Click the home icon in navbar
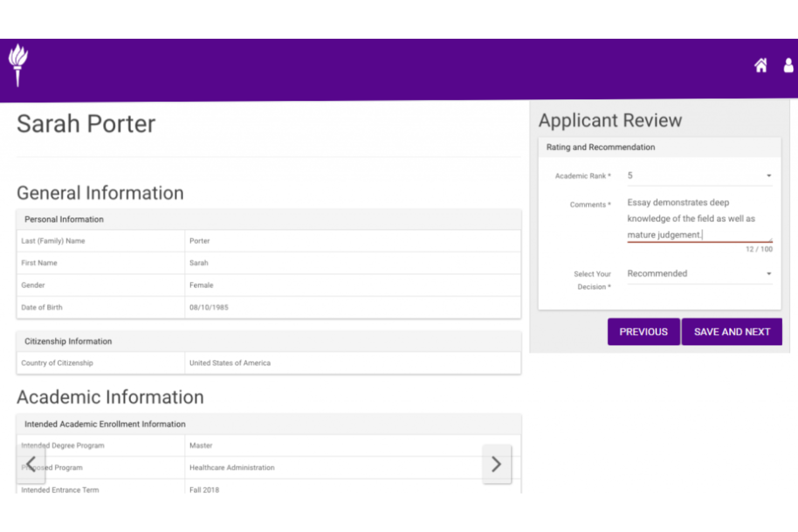Image resolution: width=798 pixels, height=532 pixels. coord(761,65)
